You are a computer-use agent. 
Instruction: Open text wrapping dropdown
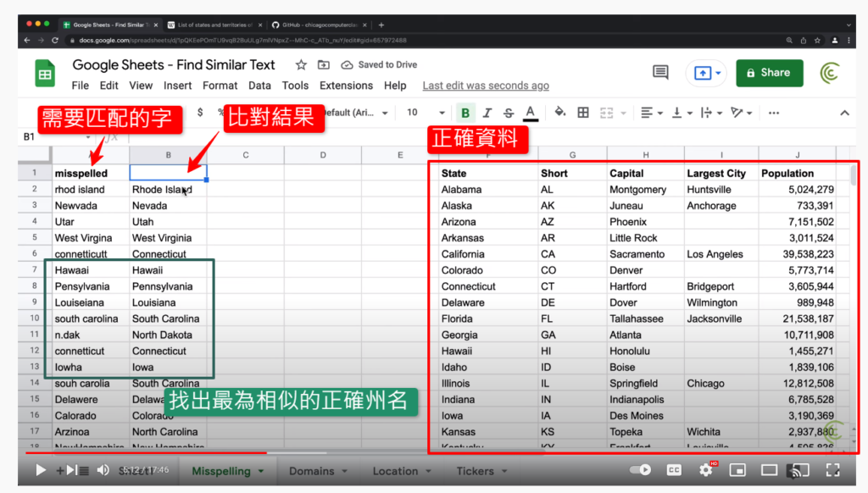711,113
